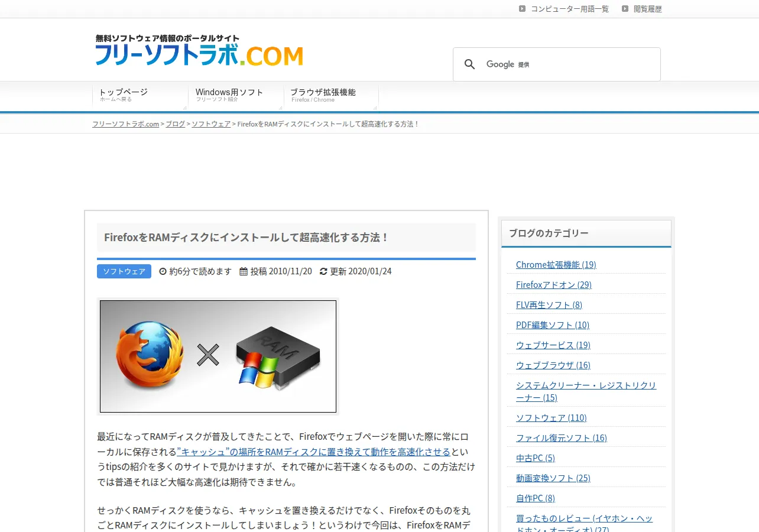The width and height of the screenshot is (759, 532).
Task: Open FLV再生ソフト (8) category
Action: point(549,305)
